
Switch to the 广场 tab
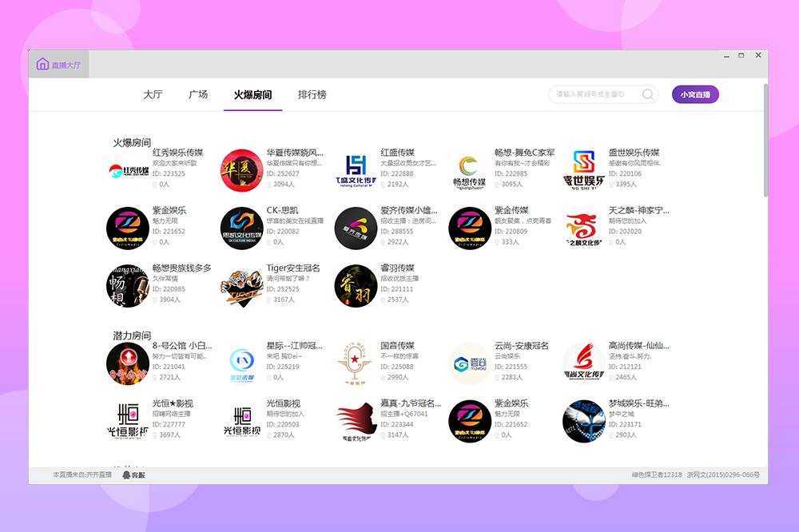198,95
